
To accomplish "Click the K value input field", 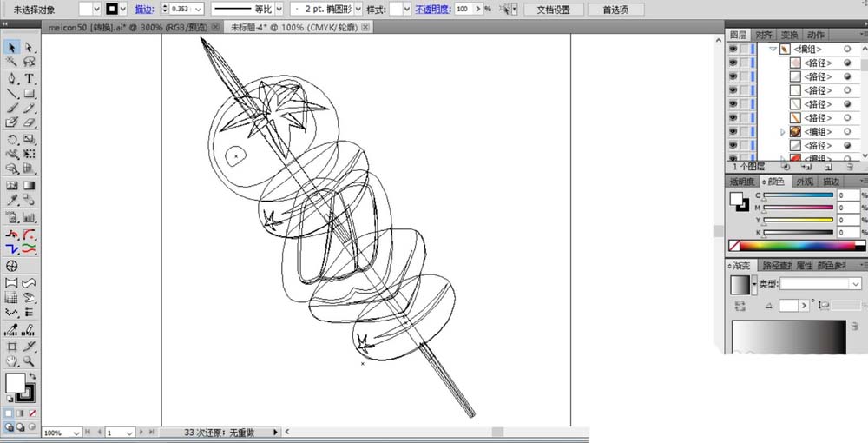I will coord(847,233).
